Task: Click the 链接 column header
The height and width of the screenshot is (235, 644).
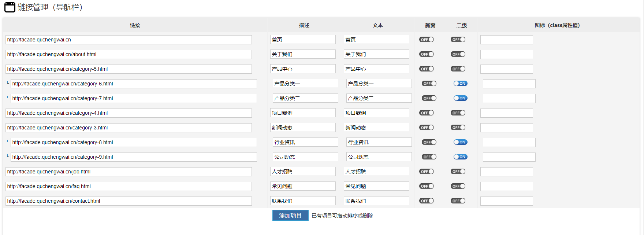Action: [135, 25]
